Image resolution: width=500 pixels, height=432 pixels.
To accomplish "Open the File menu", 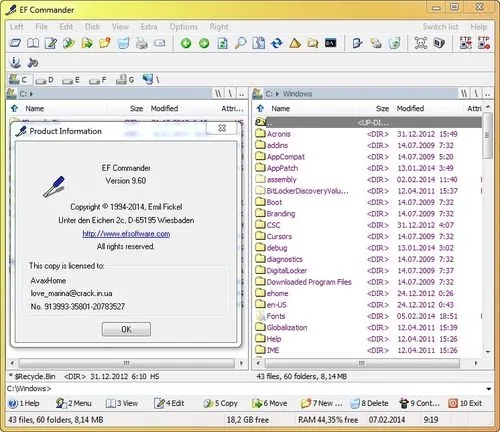I will (x=42, y=27).
